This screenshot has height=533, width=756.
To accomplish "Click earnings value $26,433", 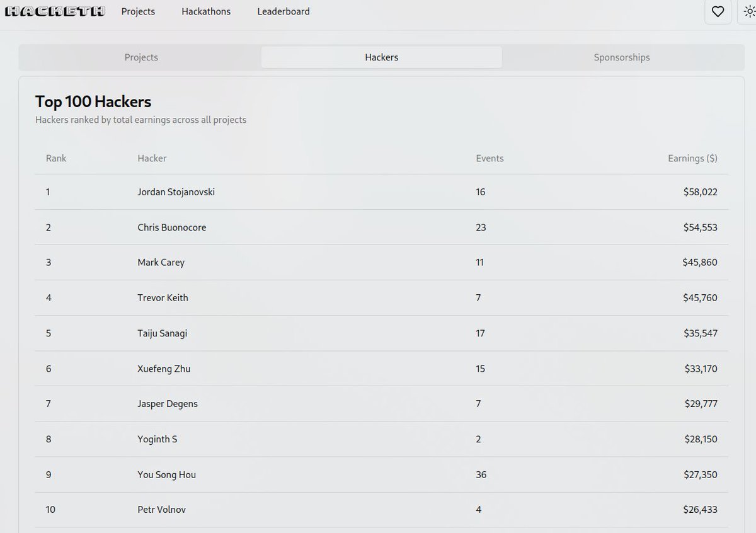I will (x=700, y=510).
